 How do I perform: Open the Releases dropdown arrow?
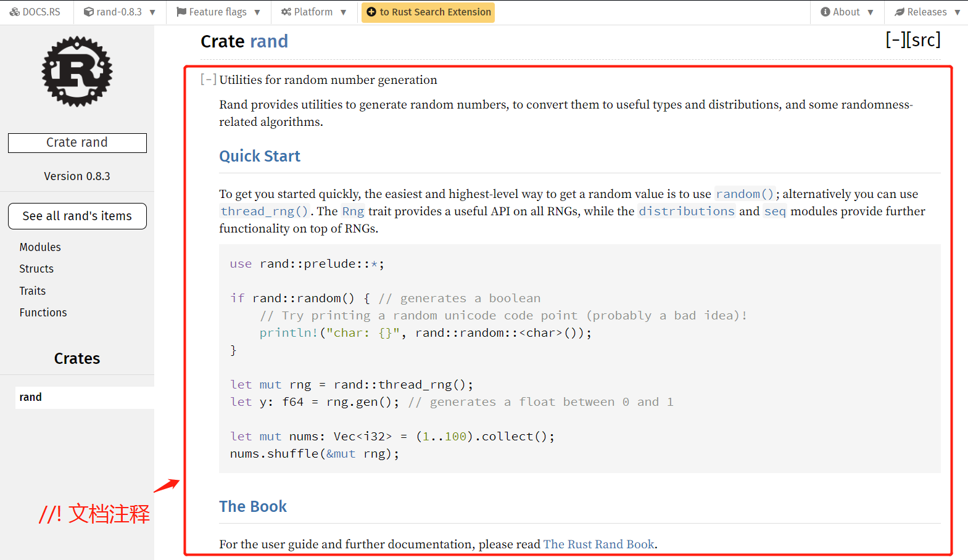[x=958, y=12]
